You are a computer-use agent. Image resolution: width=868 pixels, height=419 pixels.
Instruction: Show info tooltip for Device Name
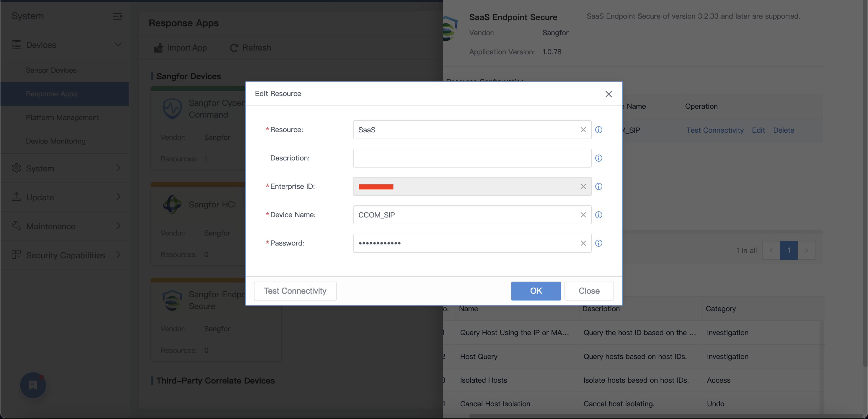click(x=598, y=215)
